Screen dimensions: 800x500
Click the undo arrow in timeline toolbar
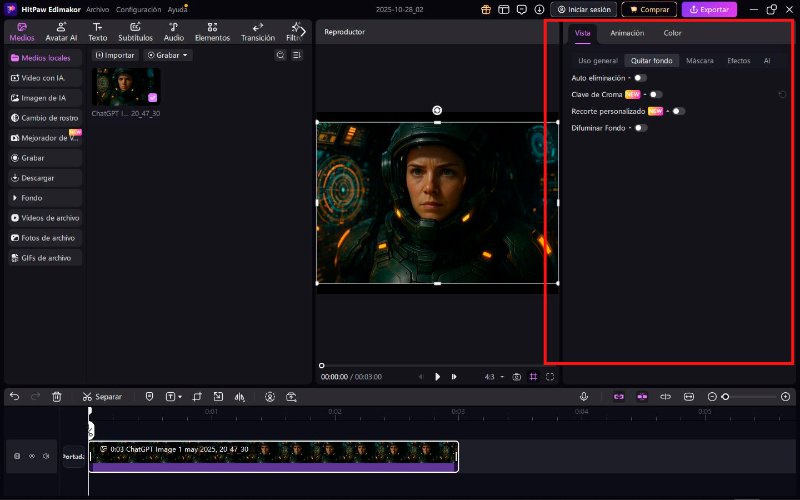(14, 396)
